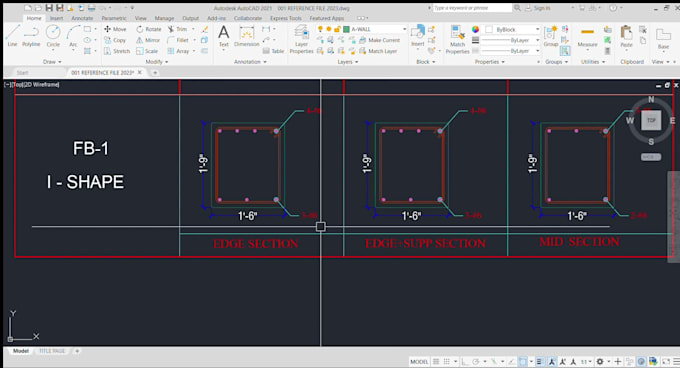The width and height of the screenshot is (680, 368).
Task: Activate the Circle tool
Action: point(53,36)
